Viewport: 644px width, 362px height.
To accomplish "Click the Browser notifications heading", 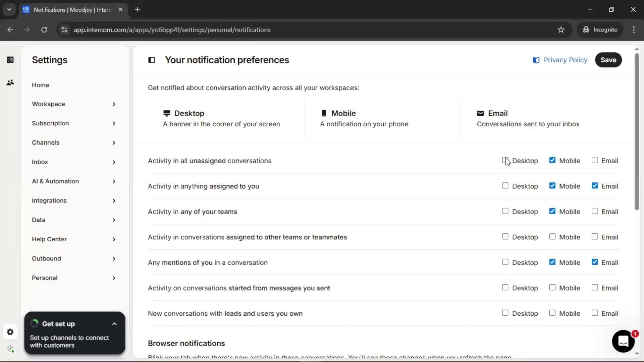I will click(x=186, y=343).
